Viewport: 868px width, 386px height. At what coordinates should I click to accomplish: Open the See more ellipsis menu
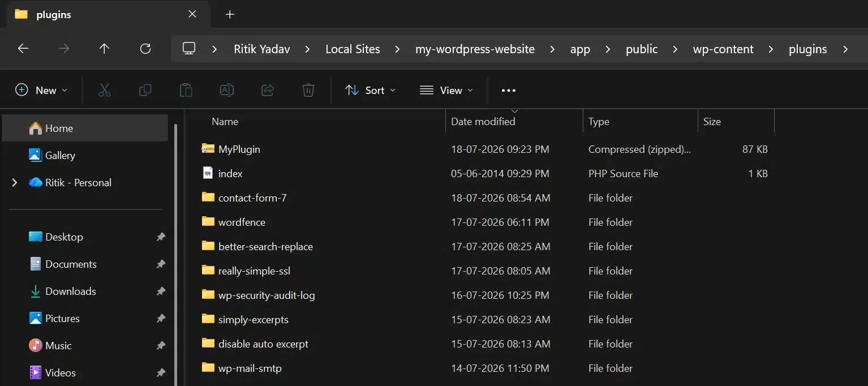click(509, 90)
